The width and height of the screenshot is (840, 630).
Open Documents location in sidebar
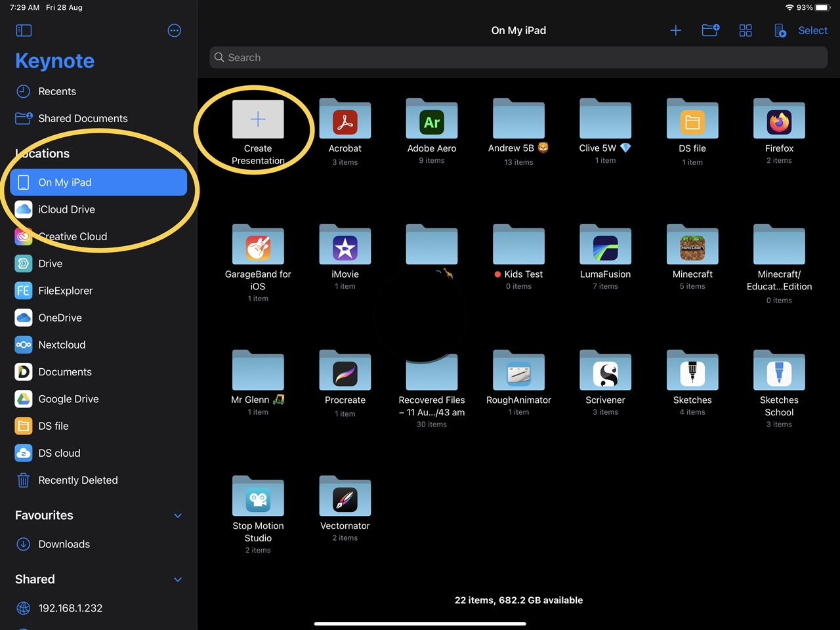(x=98, y=372)
